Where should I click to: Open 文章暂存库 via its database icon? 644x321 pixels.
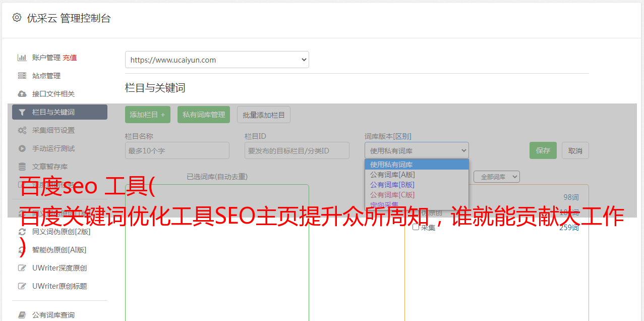(22, 167)
